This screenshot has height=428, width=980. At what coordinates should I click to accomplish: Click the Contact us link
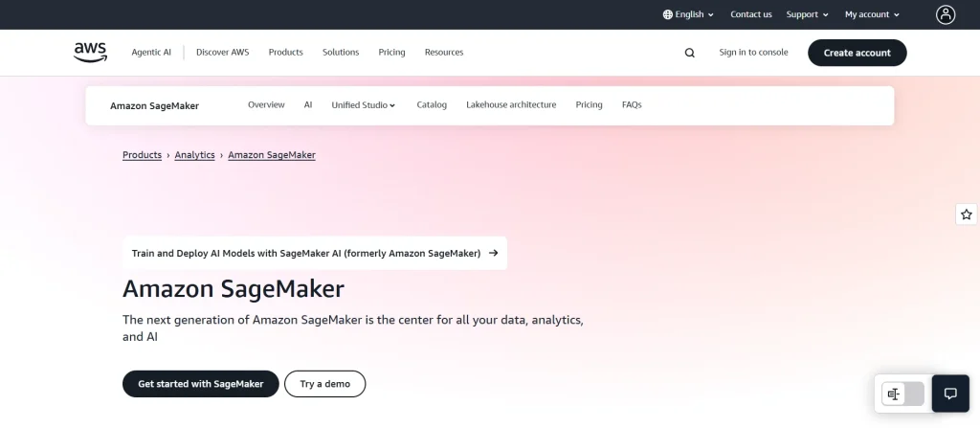pos(750,14)
